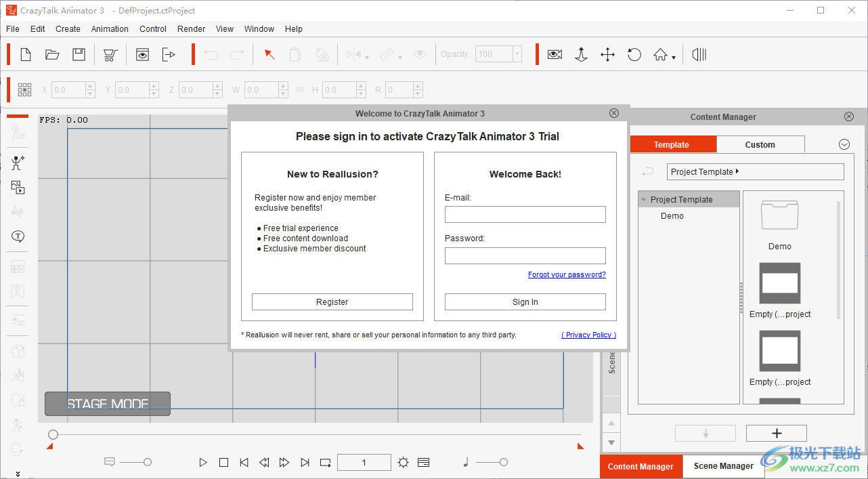The width and height of the screenshot is (868, 479).
Task: Click the first Empty project thumbnail
Action: (x=780, y=283)
